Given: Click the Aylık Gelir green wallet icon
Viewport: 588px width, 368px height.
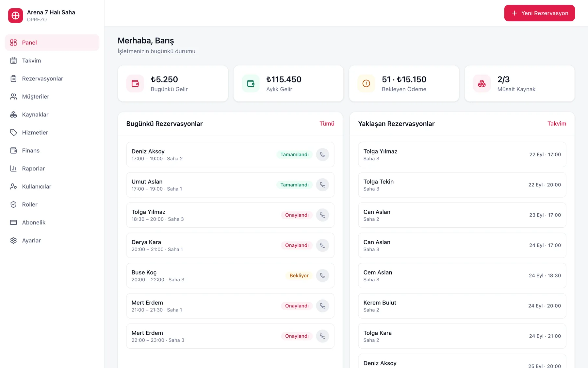Looking at the screenshot, I should (251, 83).
